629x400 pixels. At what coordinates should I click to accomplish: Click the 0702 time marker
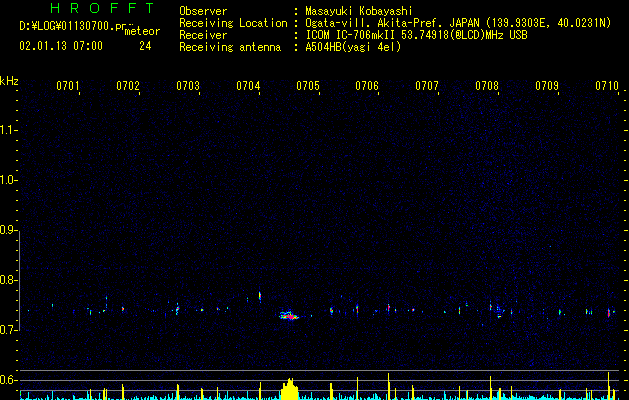128,86
